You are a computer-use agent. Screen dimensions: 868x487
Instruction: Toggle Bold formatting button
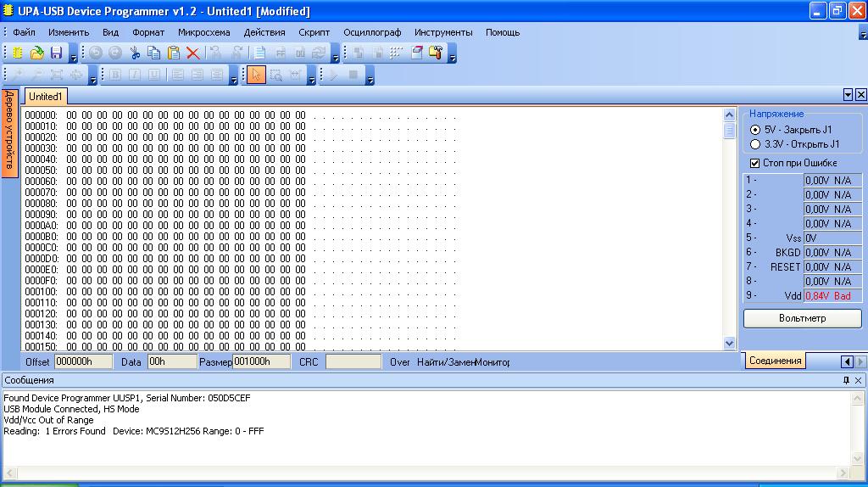[115, 75]
